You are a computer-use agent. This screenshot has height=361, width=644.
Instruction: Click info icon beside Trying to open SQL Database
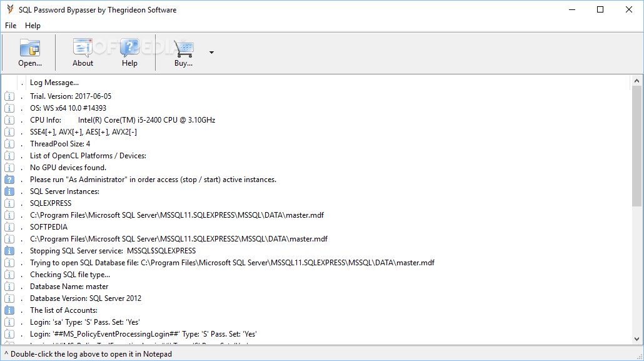[9, 263]
